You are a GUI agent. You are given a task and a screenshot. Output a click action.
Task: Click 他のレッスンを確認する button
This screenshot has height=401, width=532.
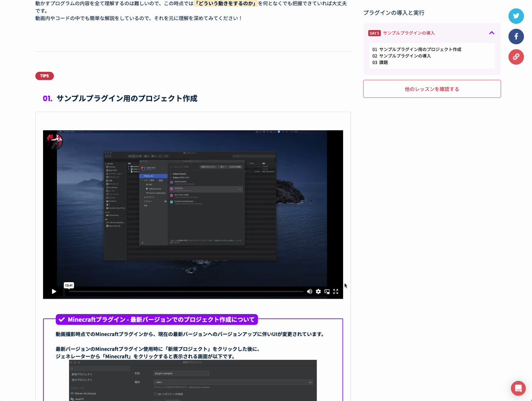(432, 89)
